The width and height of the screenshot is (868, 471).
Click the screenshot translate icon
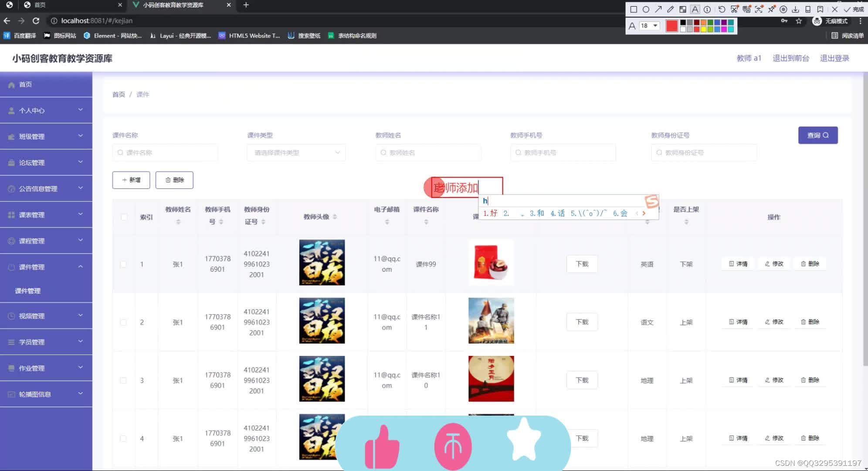[x=746, y=9]
